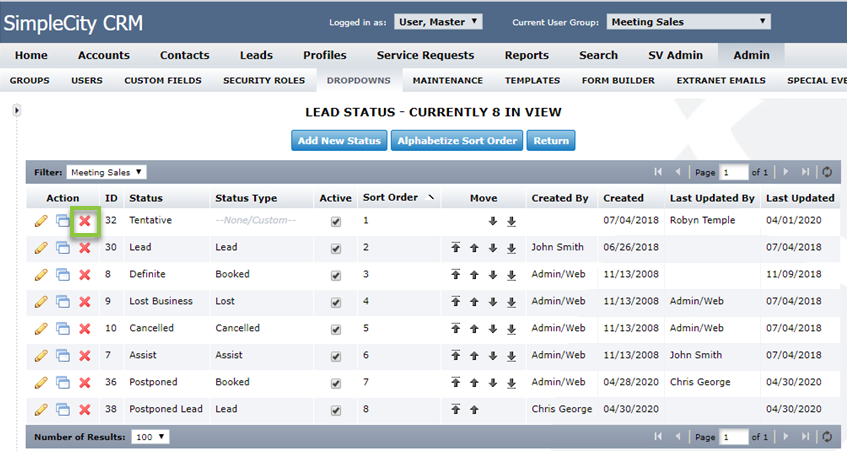Switch to the Form Builder tab

[x=618, y=80]
